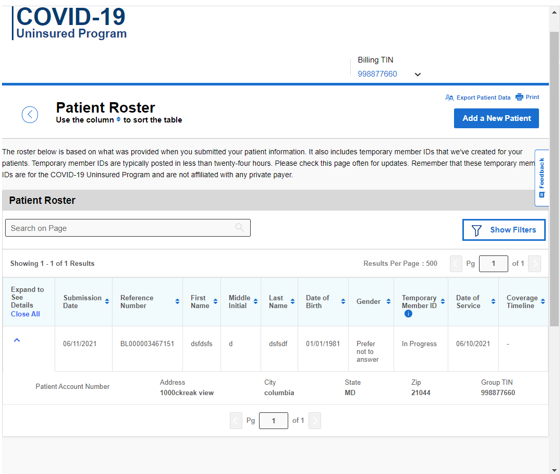Sort by Date of Service column
The height and width of the screenshot is (474, 560).
[x=493, y=301]
